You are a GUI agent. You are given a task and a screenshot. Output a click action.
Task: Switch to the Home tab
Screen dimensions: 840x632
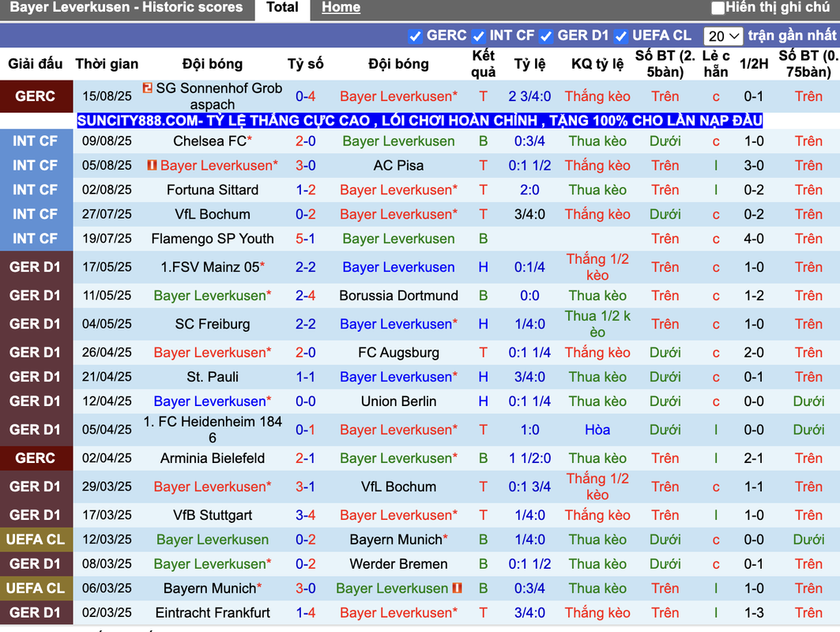pyautogui.click(x=341, y=8)
